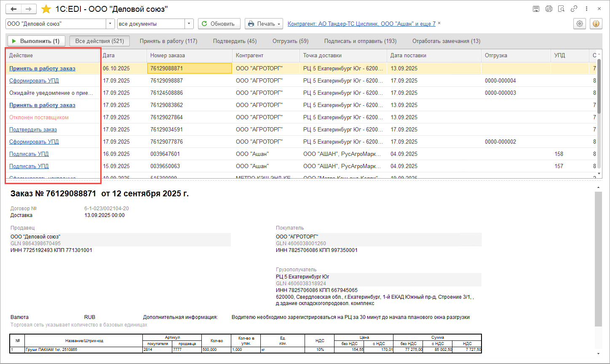Viewport: 610px width, 364px height.
Task: Click the save diskette icon
Action: click(536, 9)
